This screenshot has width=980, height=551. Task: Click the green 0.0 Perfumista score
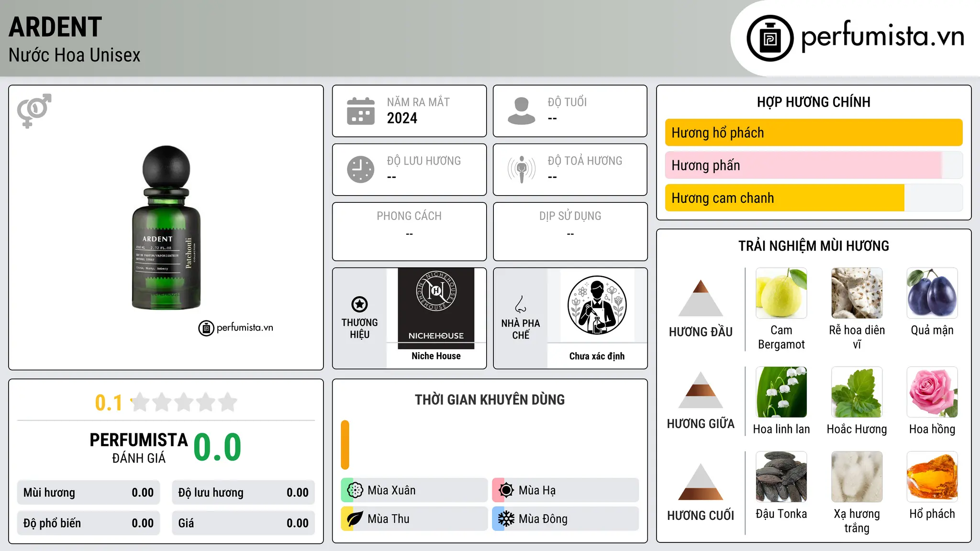[218, 447]
